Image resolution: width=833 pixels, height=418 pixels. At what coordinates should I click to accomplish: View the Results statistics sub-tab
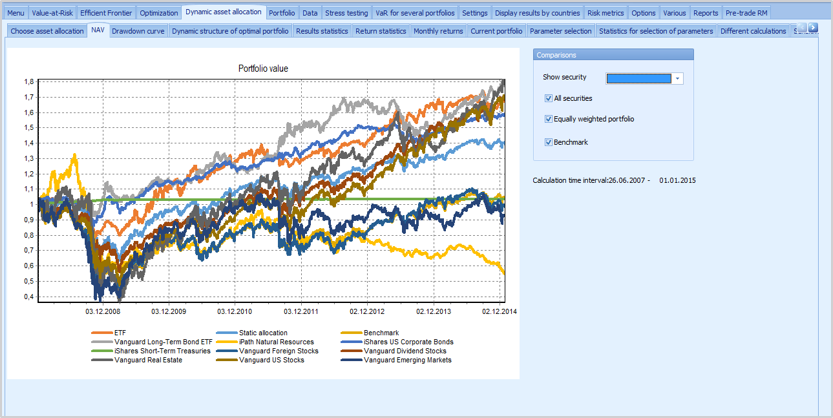pos(322,31)
